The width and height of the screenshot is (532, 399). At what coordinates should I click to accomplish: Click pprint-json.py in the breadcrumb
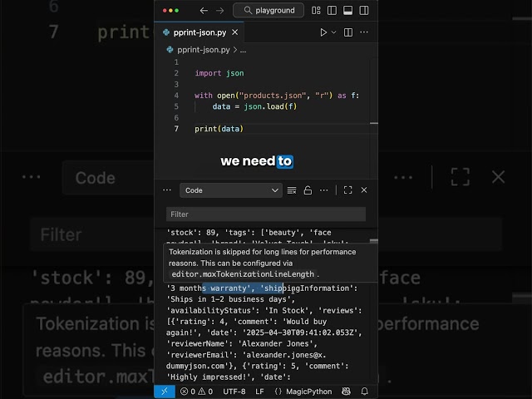click(x=203, y=50)
